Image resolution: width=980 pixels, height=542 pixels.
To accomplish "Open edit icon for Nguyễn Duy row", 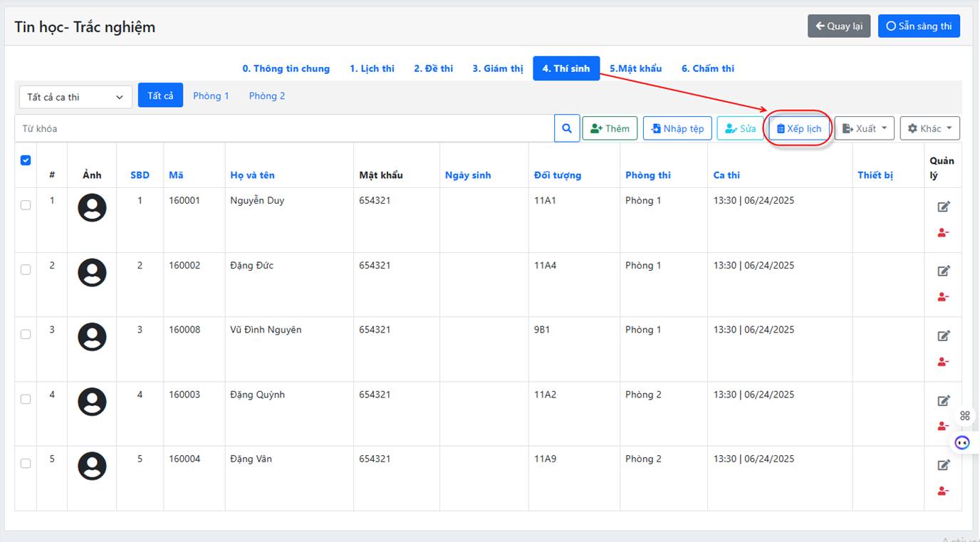I will (x=944, y=207).
